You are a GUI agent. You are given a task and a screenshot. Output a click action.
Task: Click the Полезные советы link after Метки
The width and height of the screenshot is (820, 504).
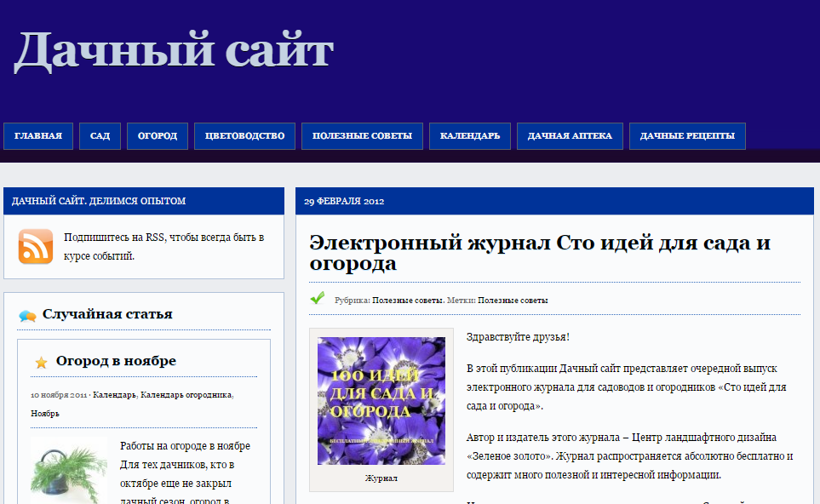513,301
